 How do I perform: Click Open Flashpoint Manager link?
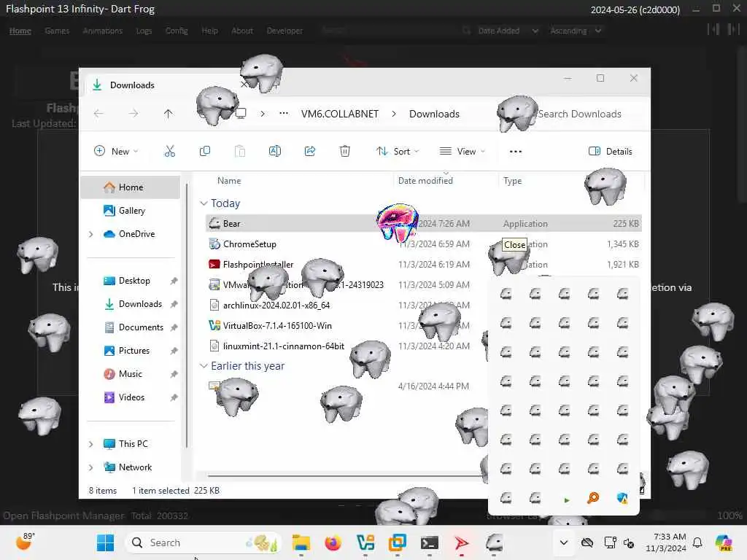pos(63,516)
